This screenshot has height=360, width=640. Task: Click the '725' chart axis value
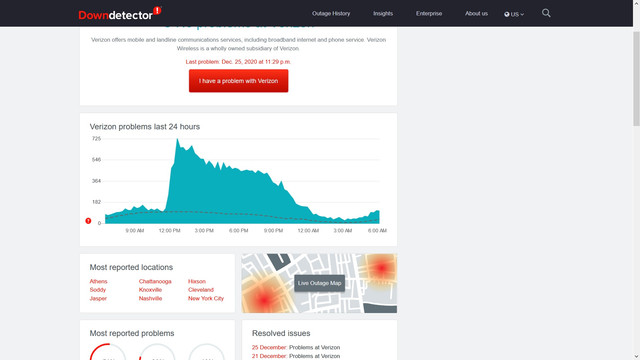point(96,139)
